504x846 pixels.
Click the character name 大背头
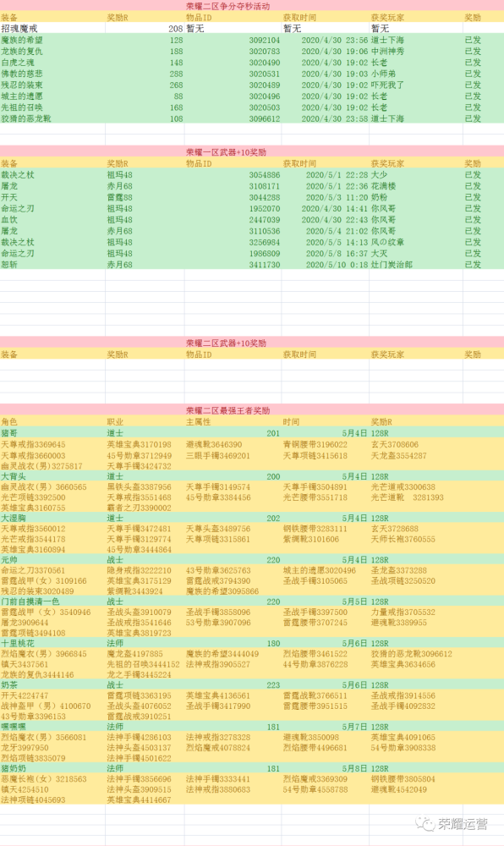pos(14,476)
